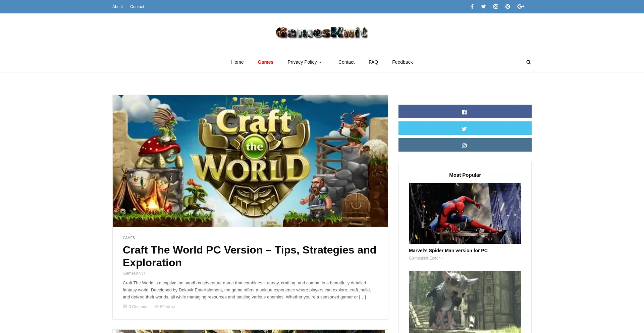644x333 pixels.
Task: Open the Spider Man thumbnail image
Action: (465, 213)
